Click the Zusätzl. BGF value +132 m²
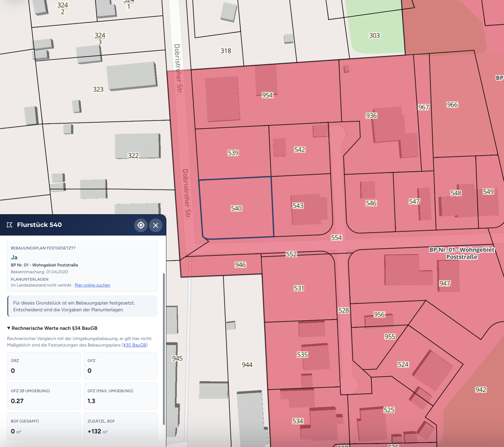 click(x=98, y=431)
